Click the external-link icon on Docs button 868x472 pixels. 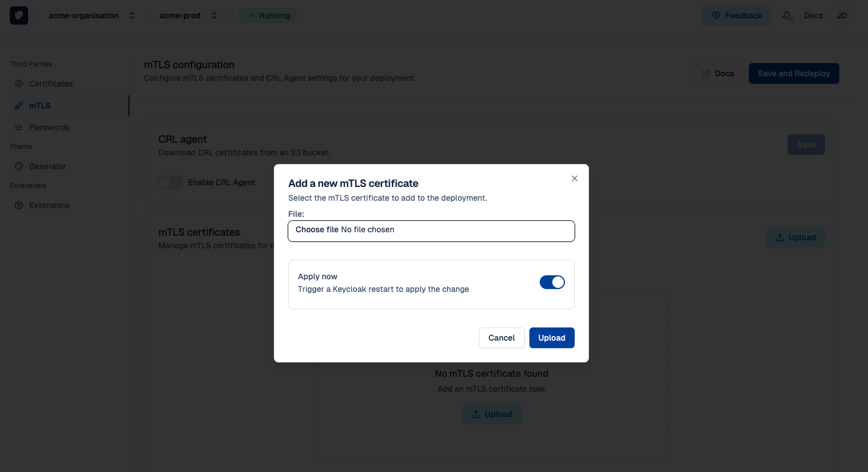click(706, 73)
